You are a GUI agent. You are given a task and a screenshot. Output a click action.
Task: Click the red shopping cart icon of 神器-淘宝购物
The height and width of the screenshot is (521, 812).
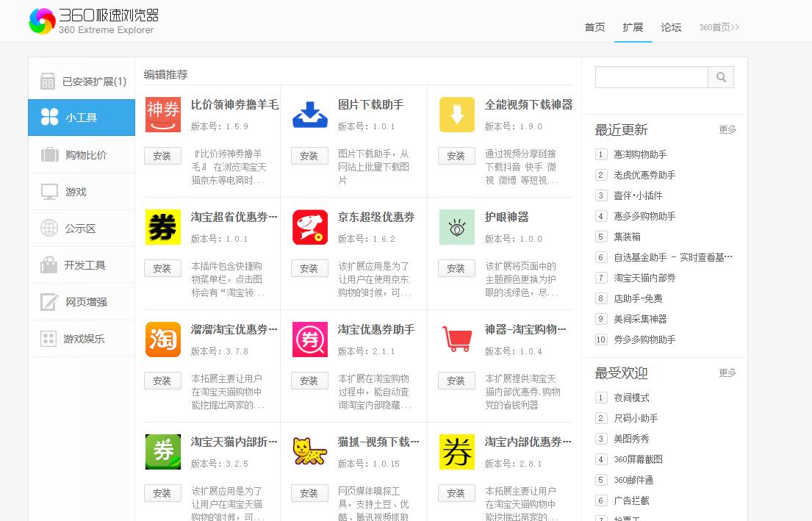456,340
